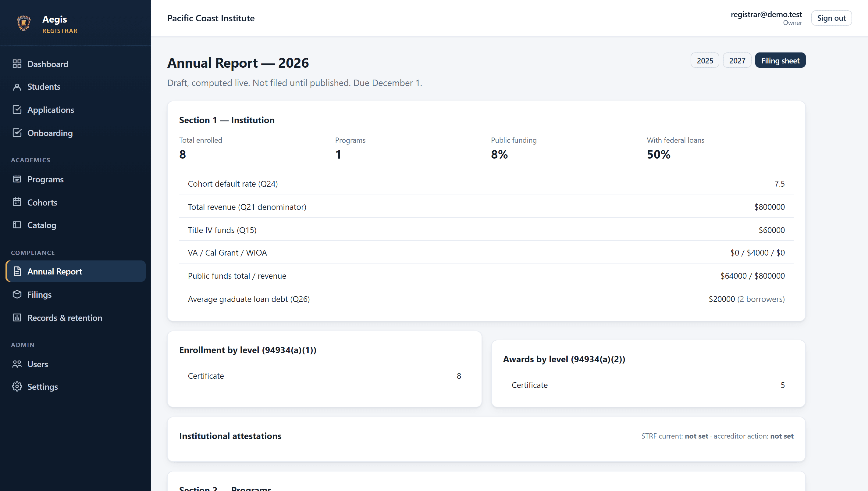Select the Title IV funds (Q15) row
This screenshot has height=491, width=868.
[486, 230]
